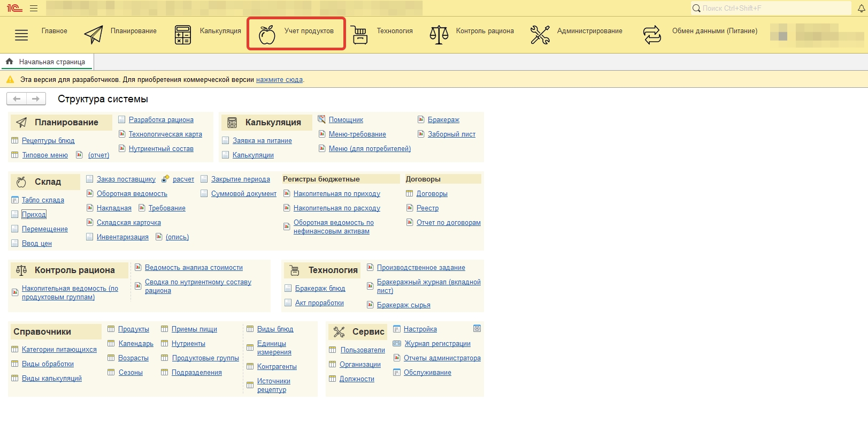Viewport: 868px width, 423px height.
Task: Open the Приход document link
Action: click(x=34, y=214)
